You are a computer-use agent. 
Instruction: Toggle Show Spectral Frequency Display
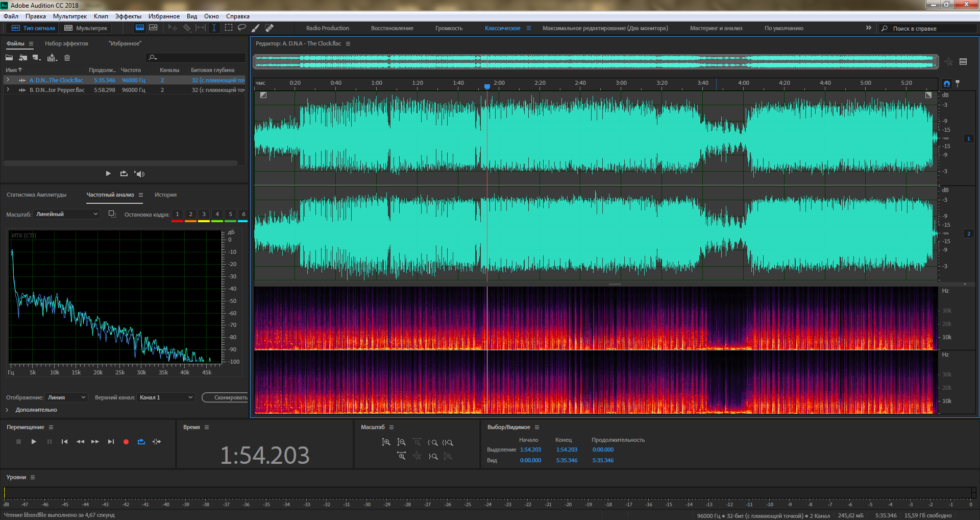click(x=139, y=28)
